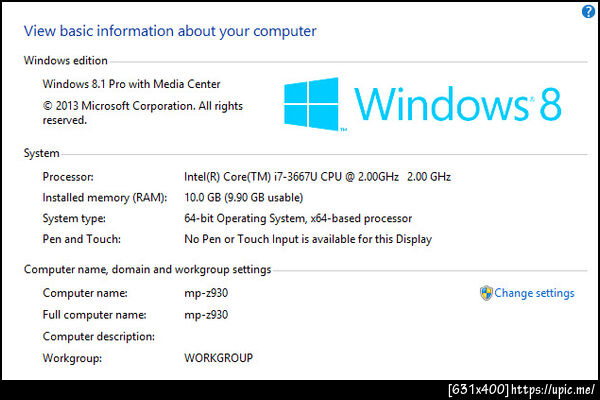
Task: Click 'Computer name, domain and workgroup settings' header
Action: 147,269
